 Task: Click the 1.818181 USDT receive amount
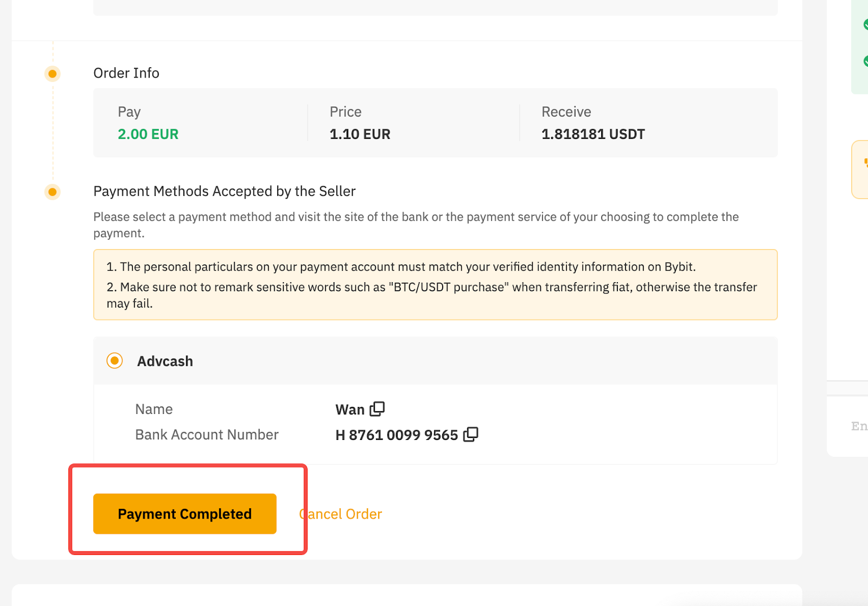[593, 134]
